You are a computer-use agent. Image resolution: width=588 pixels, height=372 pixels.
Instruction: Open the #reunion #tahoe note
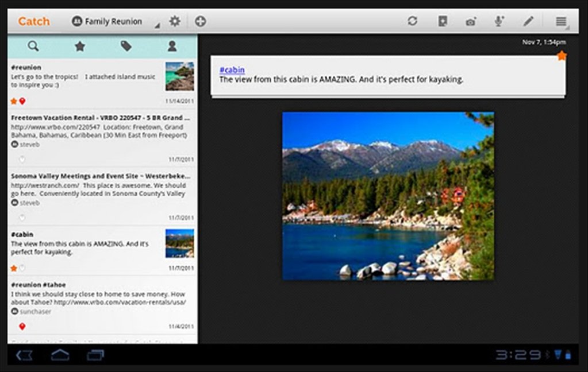(x=102, y=305)
